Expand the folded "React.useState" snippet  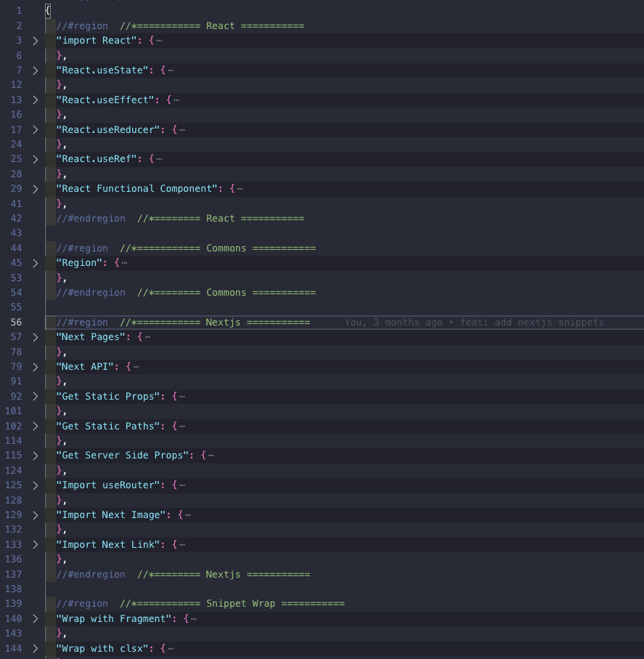pyautogui.click(x=36, y=70)
